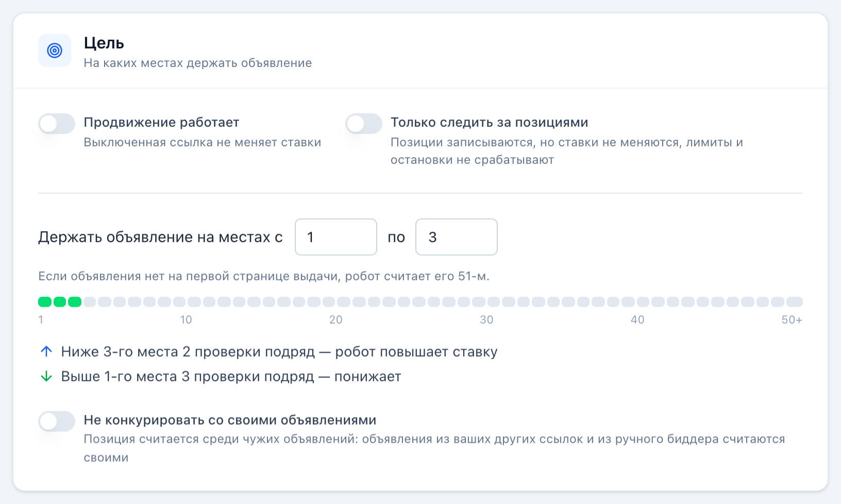
Task: Click label Держать объявление на местах с
Action: tap(160, 237)
